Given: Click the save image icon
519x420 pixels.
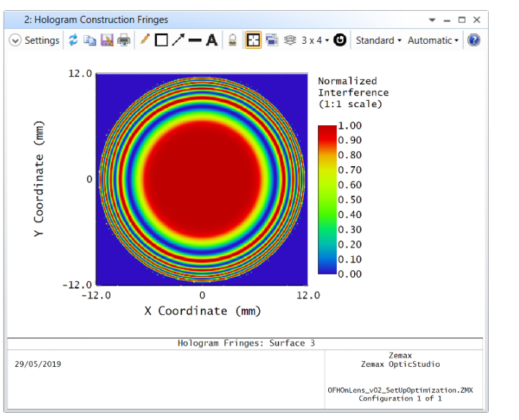Looking at the screenshot, I should tap(107, 40).
